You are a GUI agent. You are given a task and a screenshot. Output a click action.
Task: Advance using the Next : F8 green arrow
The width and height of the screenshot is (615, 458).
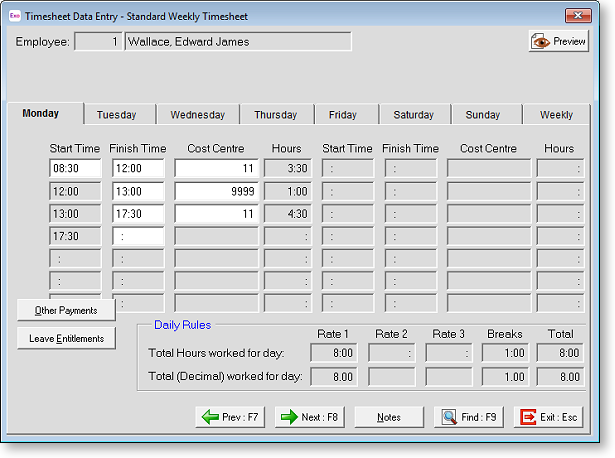310,417
